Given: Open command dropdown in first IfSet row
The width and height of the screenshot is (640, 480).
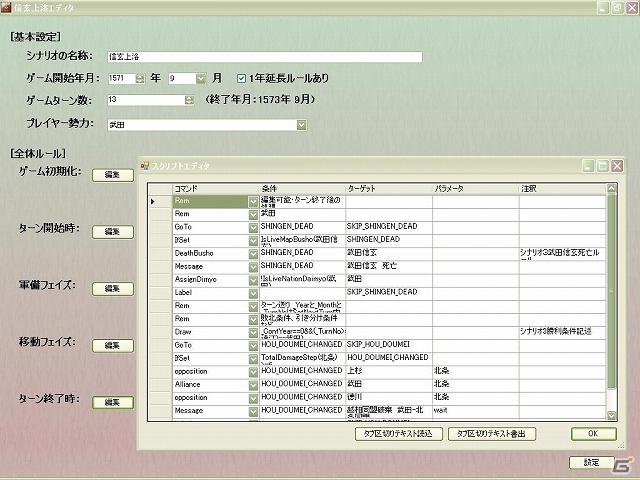Looking at the screenshot, I should (253, 240).
